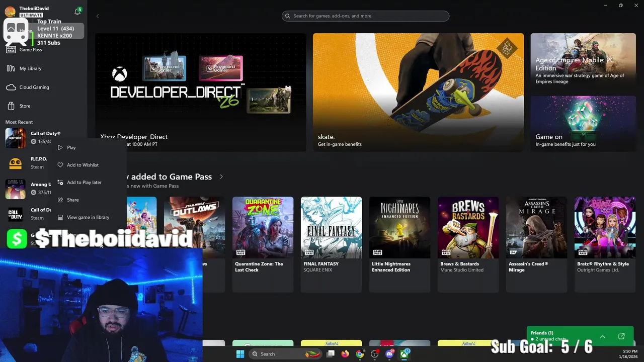Expand the 'added to Game Pass' section arrow
644x362 pixels.
(221, 177)
